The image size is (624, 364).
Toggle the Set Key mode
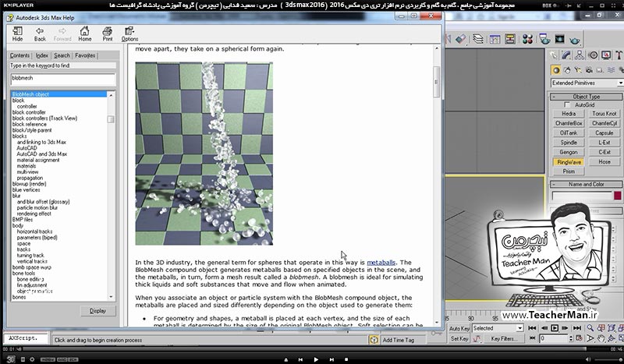tap(459, 338)
